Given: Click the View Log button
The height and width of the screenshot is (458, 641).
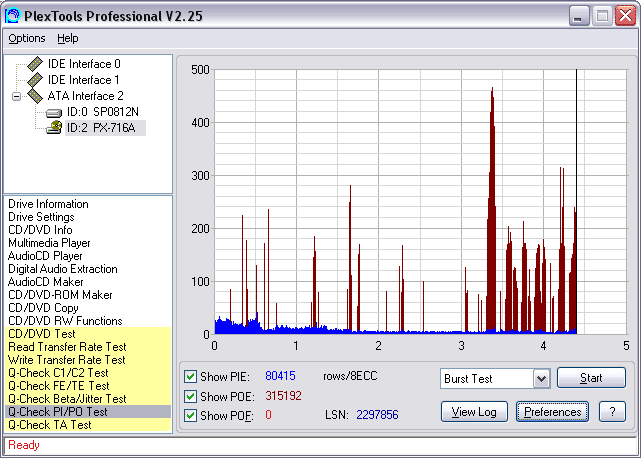Looking at the screenshot, I should pos(474,412).
